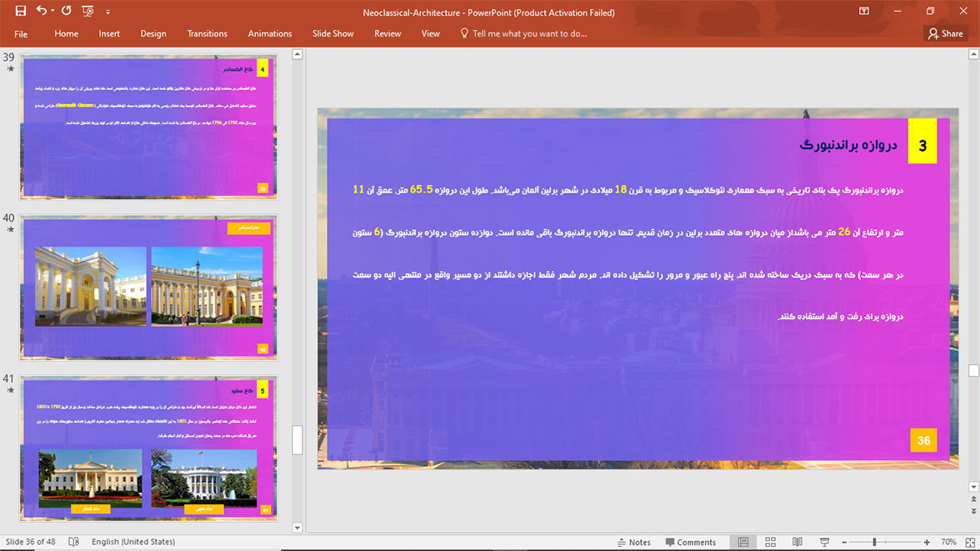
Task: Open the Slide Show tab
Action: (x=333, y=34)
